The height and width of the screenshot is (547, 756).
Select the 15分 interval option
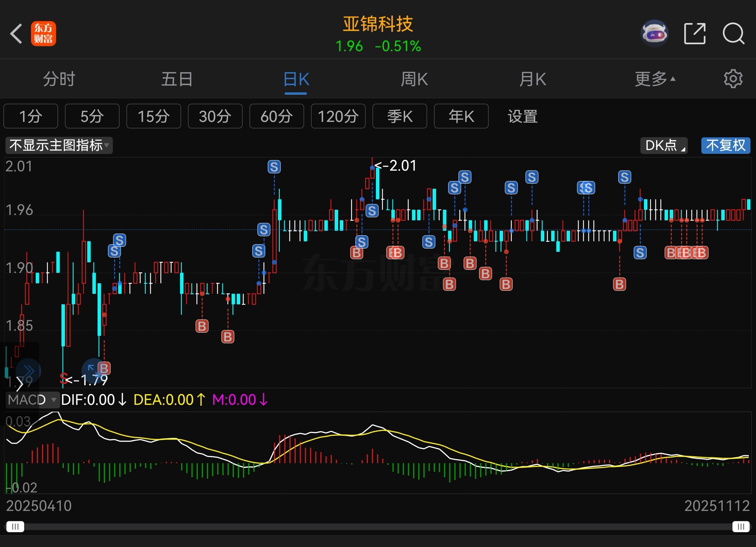point(153,116)
